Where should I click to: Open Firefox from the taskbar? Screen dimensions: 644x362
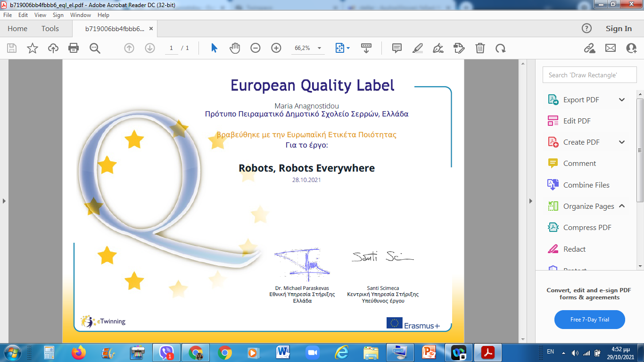(x=79, y=353)
